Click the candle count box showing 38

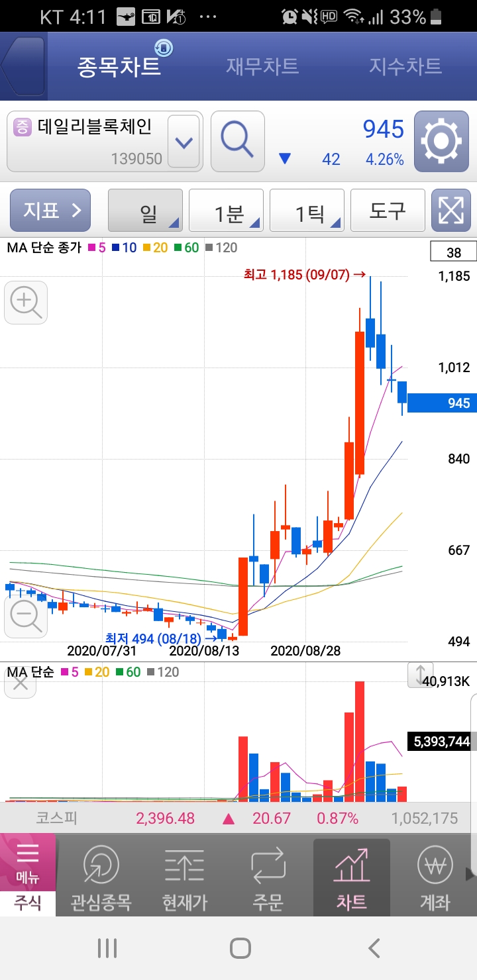tap(454, 252)
